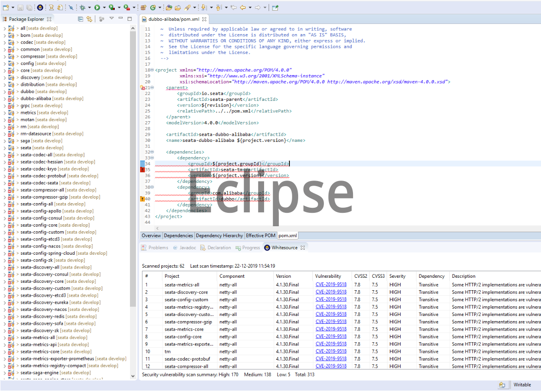541x392 pixels.
Task: Click the Previous Annotation icon
Action: tap(218, 7)
